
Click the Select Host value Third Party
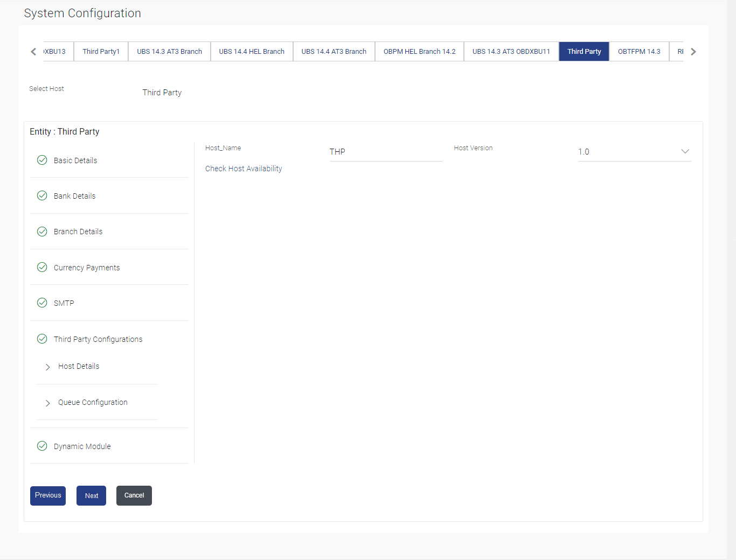pos(162,93)
